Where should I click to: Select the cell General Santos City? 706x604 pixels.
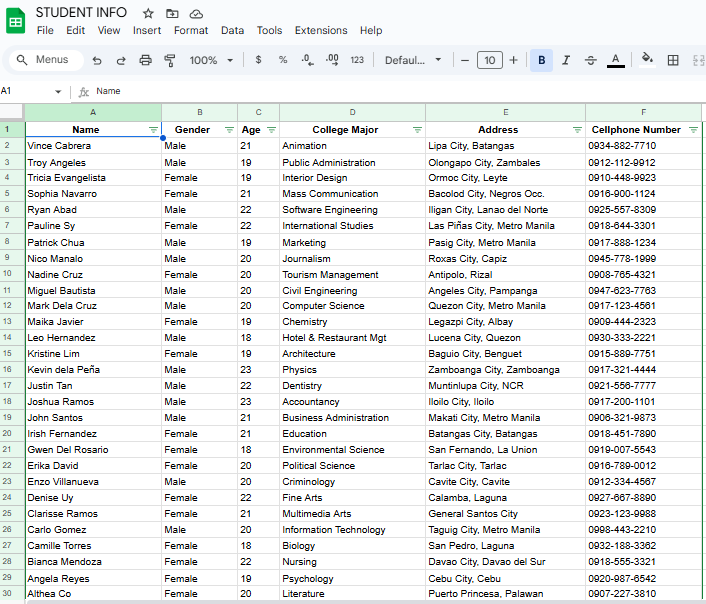coord(506,514)
